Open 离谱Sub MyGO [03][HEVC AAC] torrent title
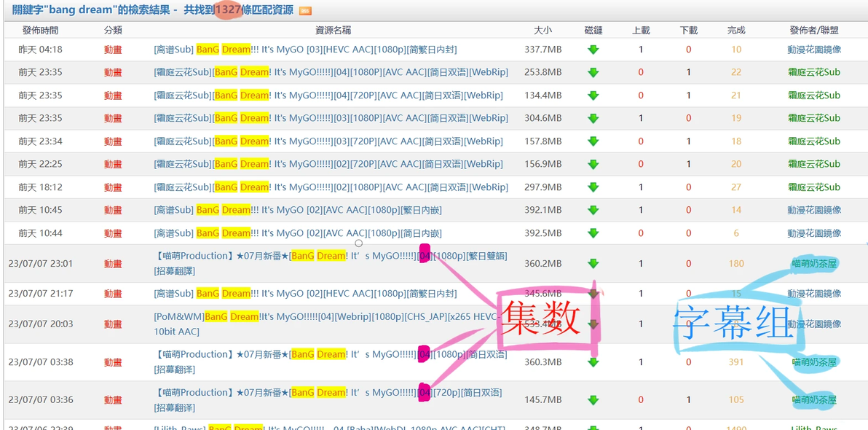868x430 pixels. 305,50
